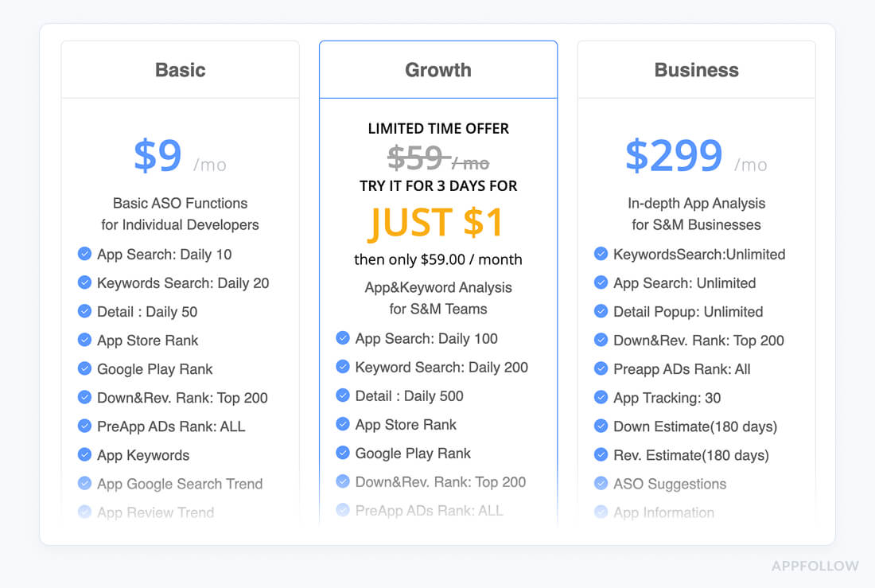Select the Basic plan tab header

pos(180,70)
